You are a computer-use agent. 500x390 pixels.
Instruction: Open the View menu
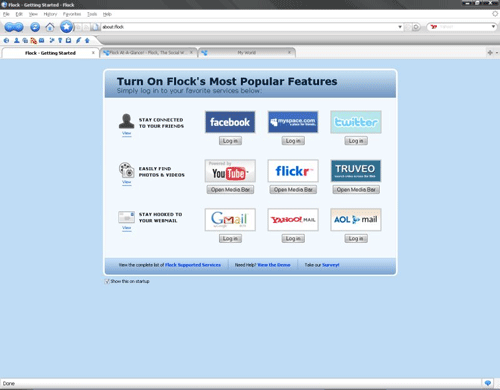click(x=33, y=14)
